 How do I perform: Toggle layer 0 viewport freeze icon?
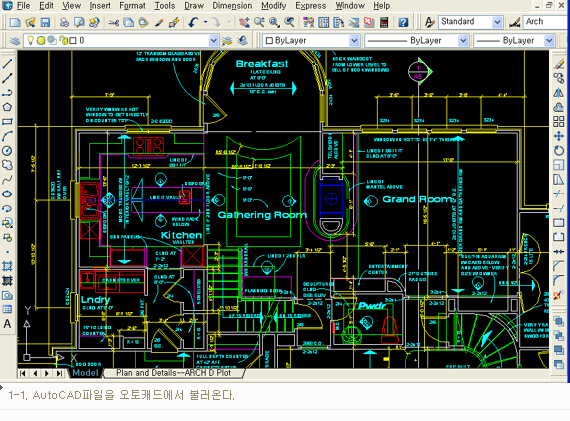click(x=52, y=40)
